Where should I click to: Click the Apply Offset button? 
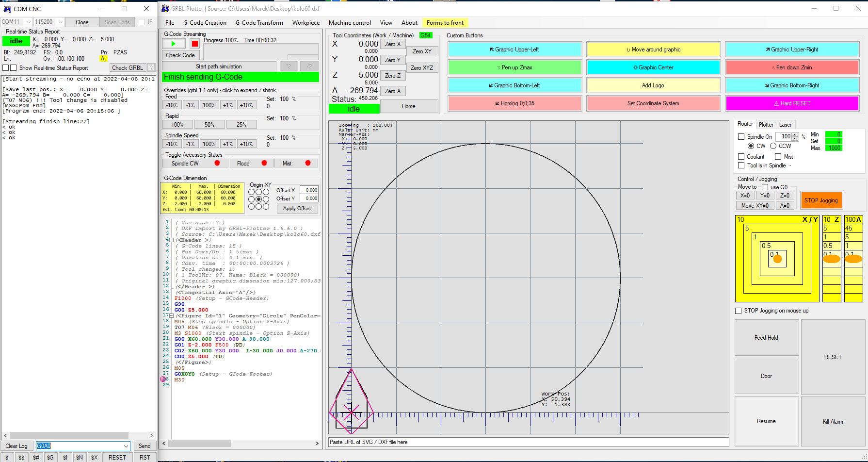[x=297, y=209]
